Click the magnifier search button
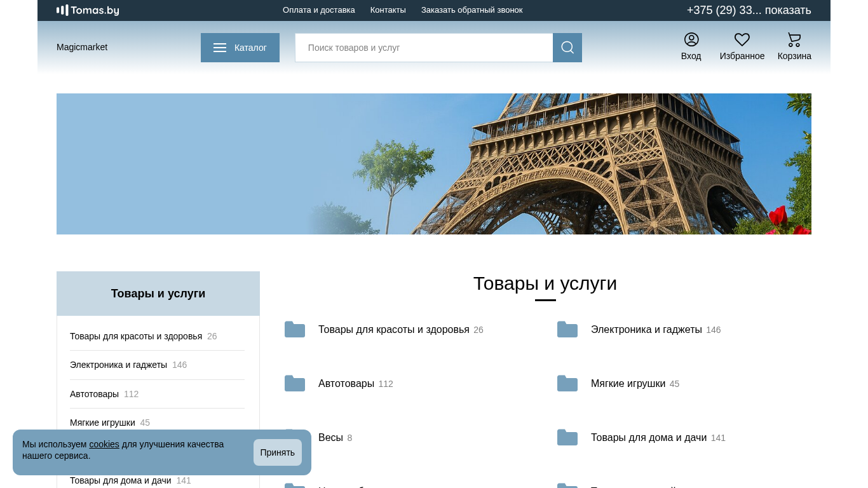Viewport: 868px width, 488px height. tap(567, 48)
